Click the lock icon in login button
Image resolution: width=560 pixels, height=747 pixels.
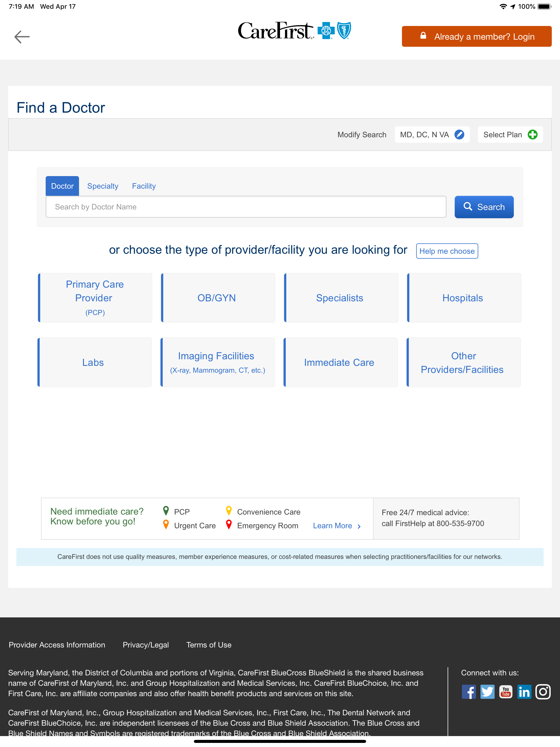pos(423,36)
